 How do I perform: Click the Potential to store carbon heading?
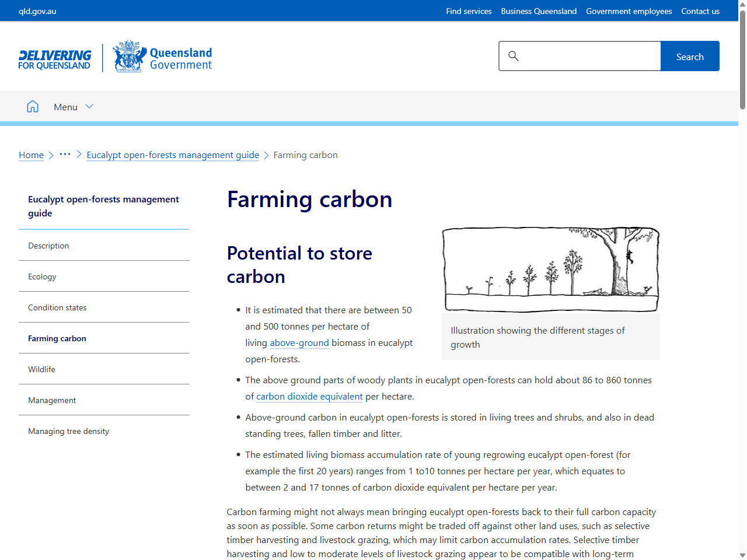[x=299, y=265]
